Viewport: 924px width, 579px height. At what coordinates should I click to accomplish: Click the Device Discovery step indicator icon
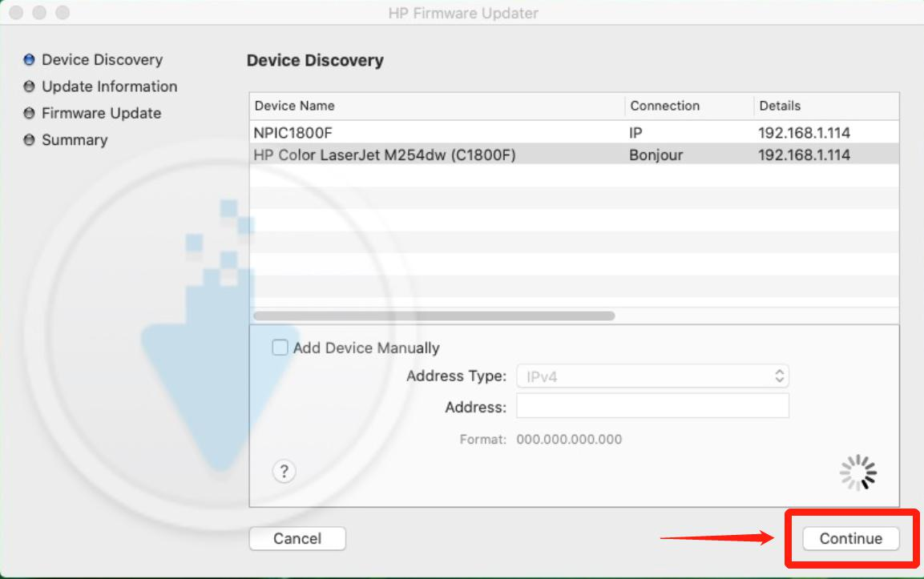(30, 59)
